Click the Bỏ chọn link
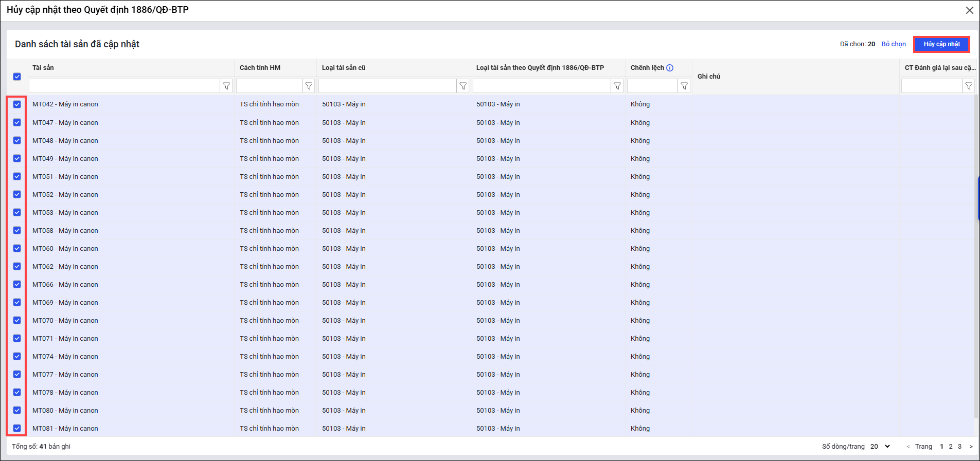 [x=894, y=44]
